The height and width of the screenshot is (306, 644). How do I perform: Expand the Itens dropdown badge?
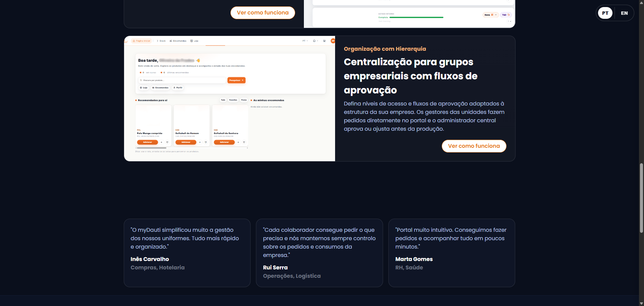pyautogui.click(x=490, y=15)
